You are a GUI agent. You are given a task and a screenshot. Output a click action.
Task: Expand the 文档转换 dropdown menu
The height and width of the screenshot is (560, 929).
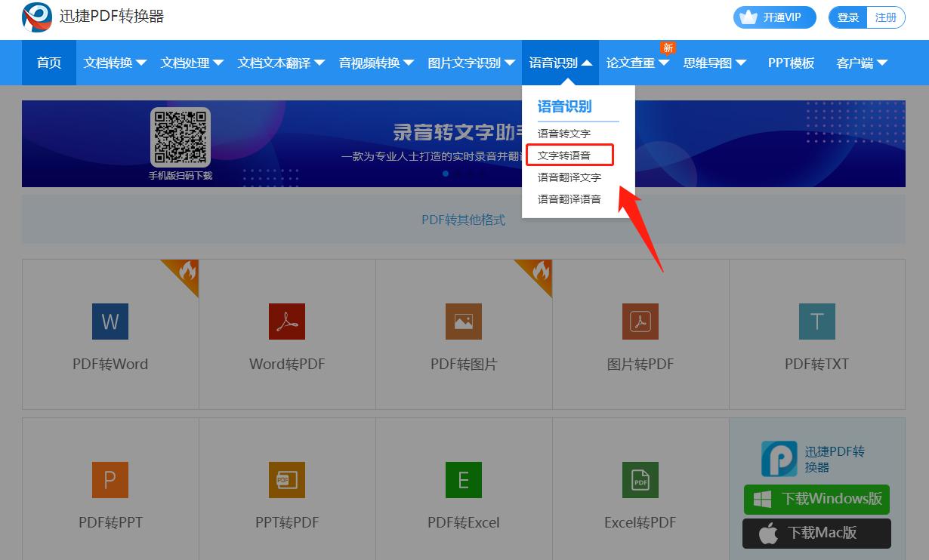tap(115, 63)
